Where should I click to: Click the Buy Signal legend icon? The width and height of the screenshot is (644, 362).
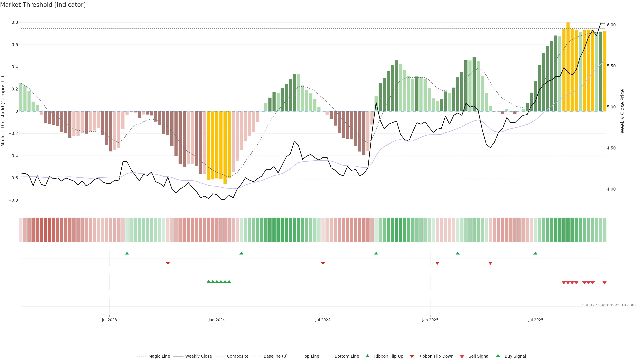pyautogui.click(x=498, y=356)
